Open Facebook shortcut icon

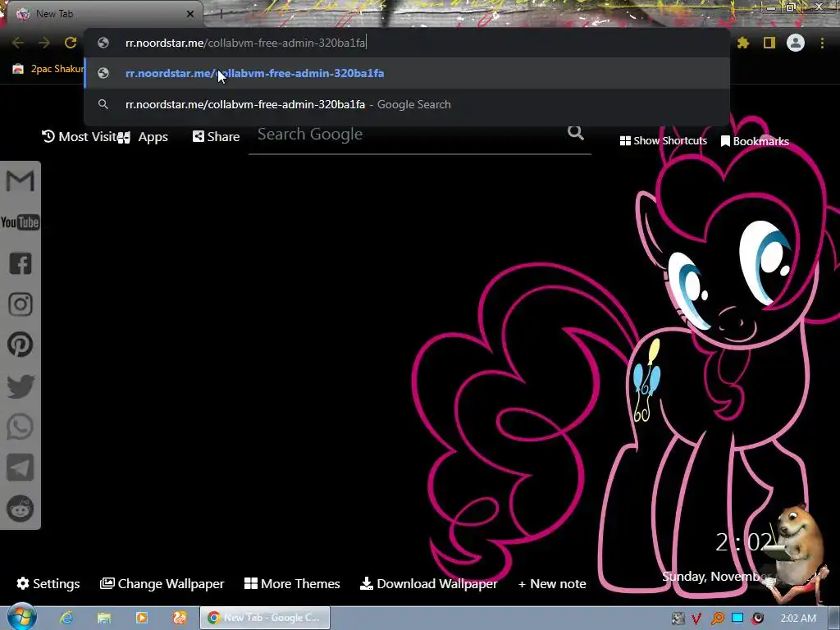pos(21,263)
